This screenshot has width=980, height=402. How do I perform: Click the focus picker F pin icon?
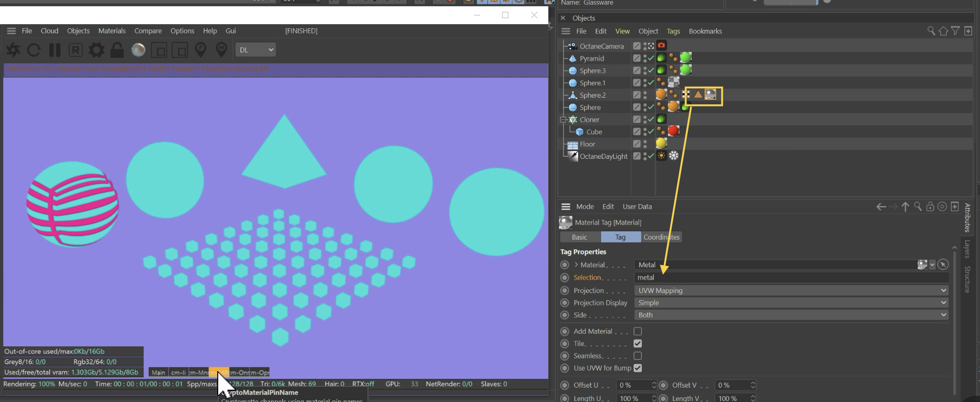point(201,50)
